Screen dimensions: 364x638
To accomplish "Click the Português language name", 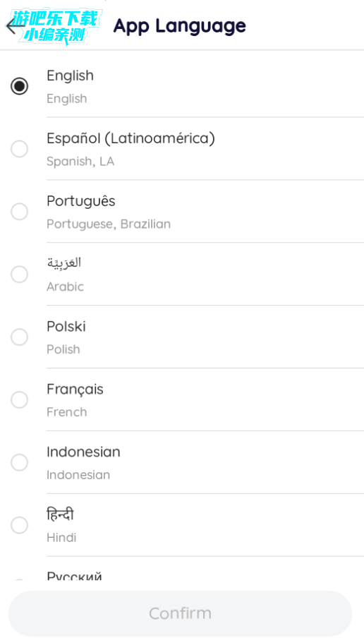I will click(81, 201).
